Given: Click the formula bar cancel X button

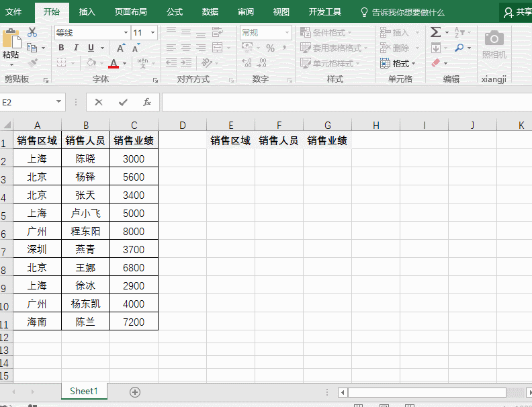Looking at the screenshot, I should 99,102.
